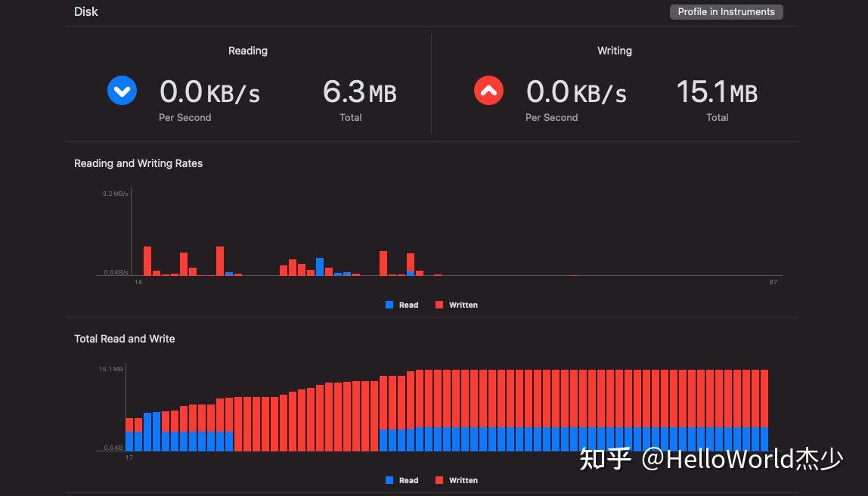868x496 pixels.
Task: Click the red Writing up-arrow icon
Action: (x=488, y=90)
